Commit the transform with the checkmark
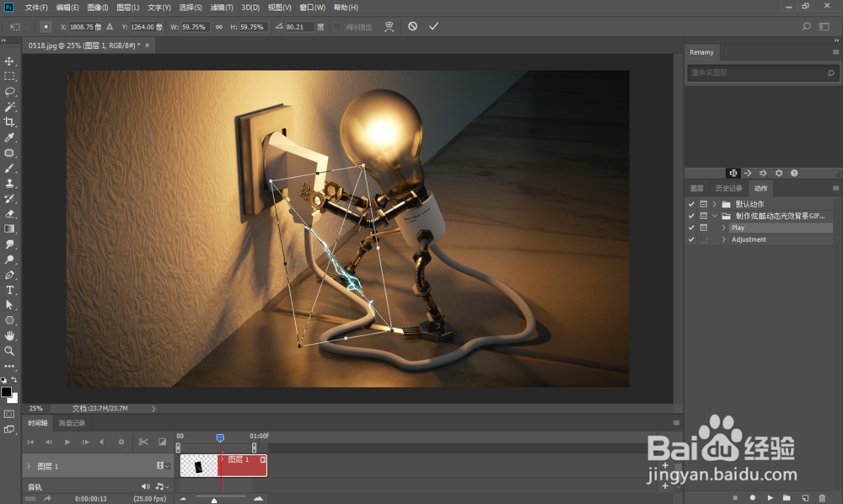843x504 pixels. coord(433,26)
